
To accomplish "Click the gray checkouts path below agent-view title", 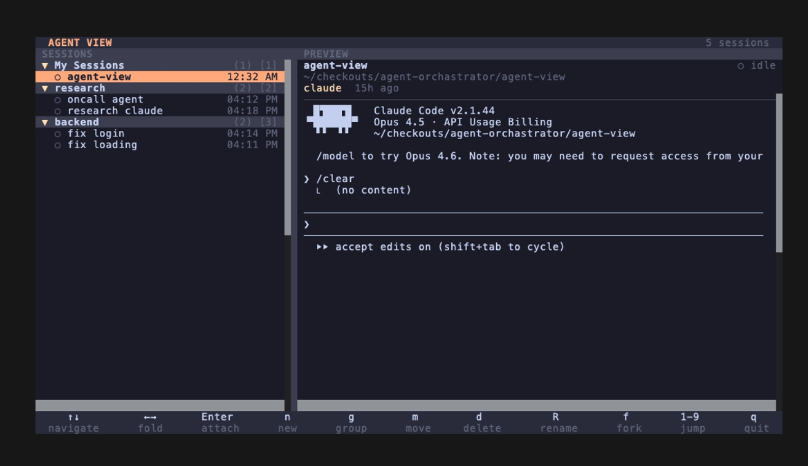I will click(434, 77).
